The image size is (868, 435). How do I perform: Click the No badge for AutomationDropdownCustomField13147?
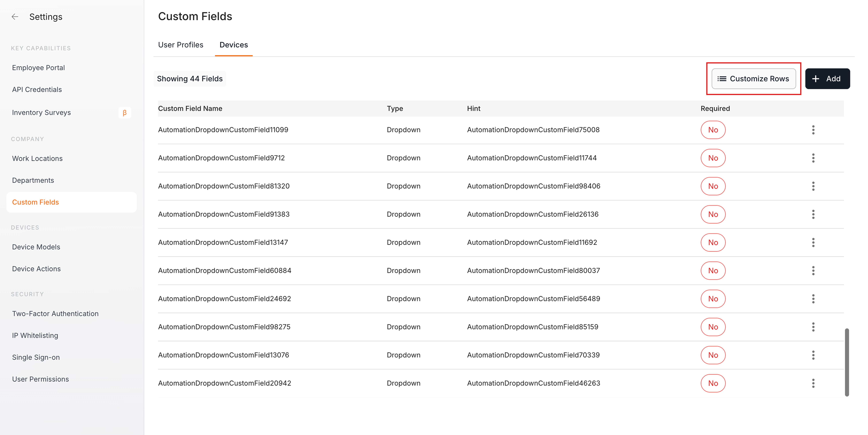713,243
